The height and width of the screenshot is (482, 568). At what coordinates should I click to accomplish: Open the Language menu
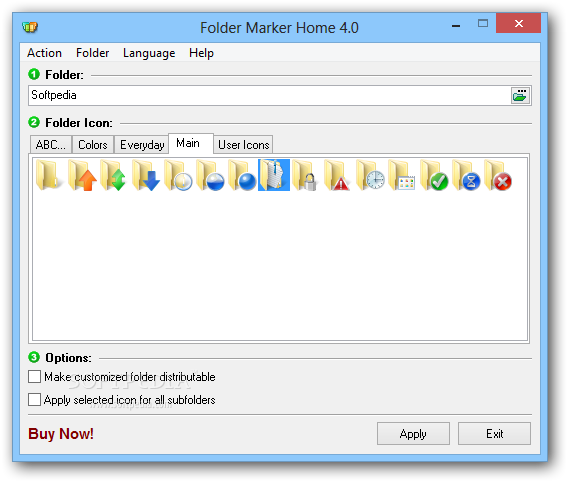coord(149,53)
